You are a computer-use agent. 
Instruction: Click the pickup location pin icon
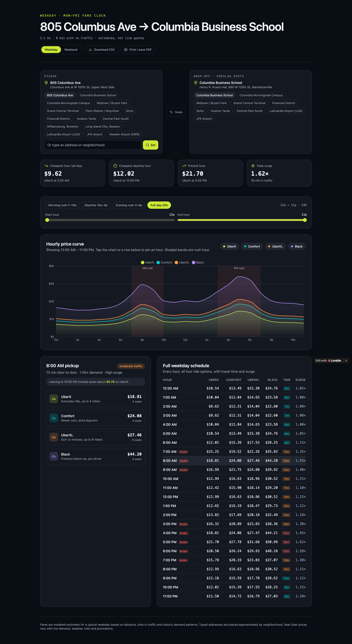(x=46, y=83)
